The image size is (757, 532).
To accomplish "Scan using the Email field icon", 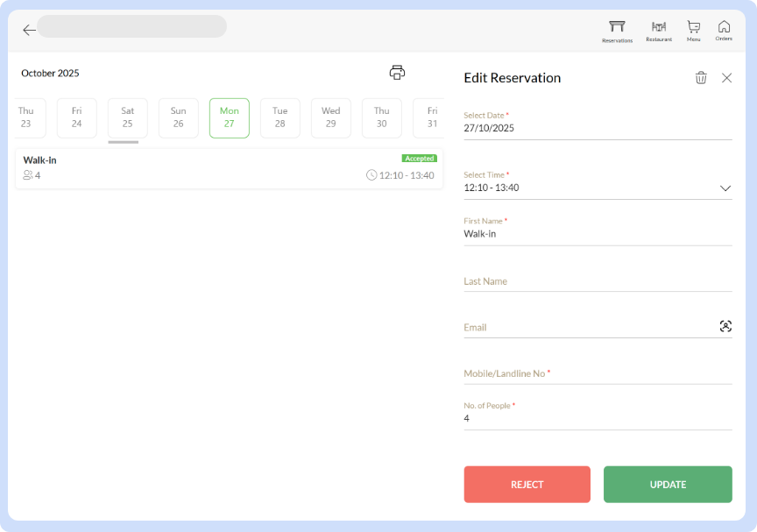I will point(725,327).
